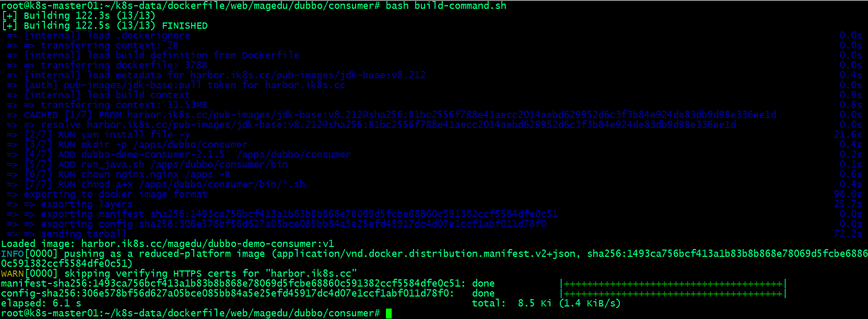Click the 98.0s exporting duration value
This screenshot has width=868, height=319.
coord(848,194)
